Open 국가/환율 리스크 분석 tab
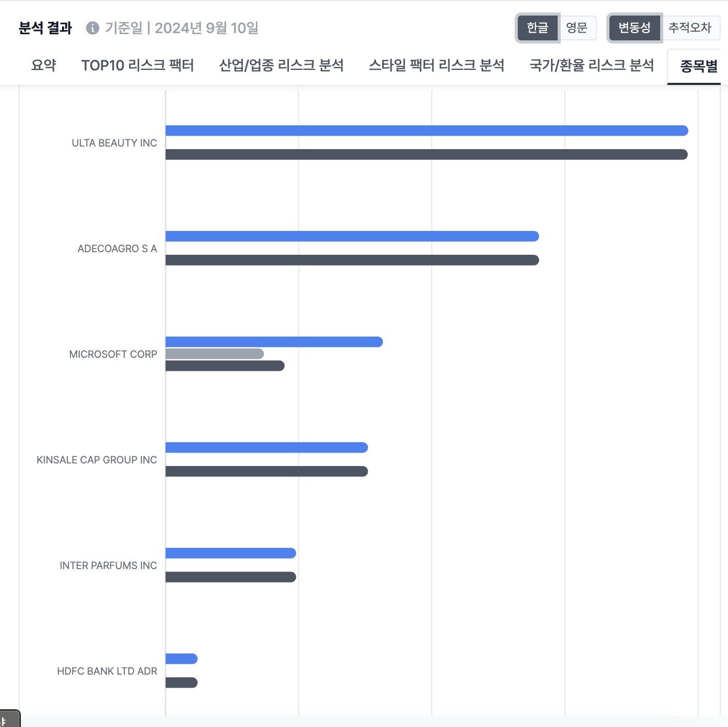 [592, 65]
